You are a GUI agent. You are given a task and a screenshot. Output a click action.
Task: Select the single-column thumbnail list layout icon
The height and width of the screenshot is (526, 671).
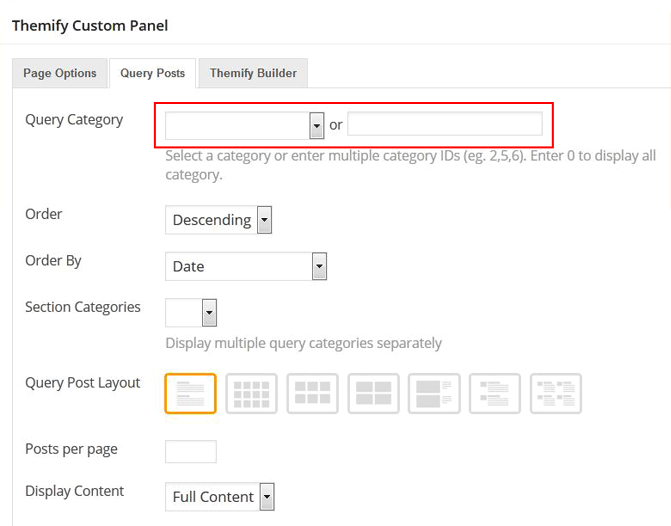[495, 393]
